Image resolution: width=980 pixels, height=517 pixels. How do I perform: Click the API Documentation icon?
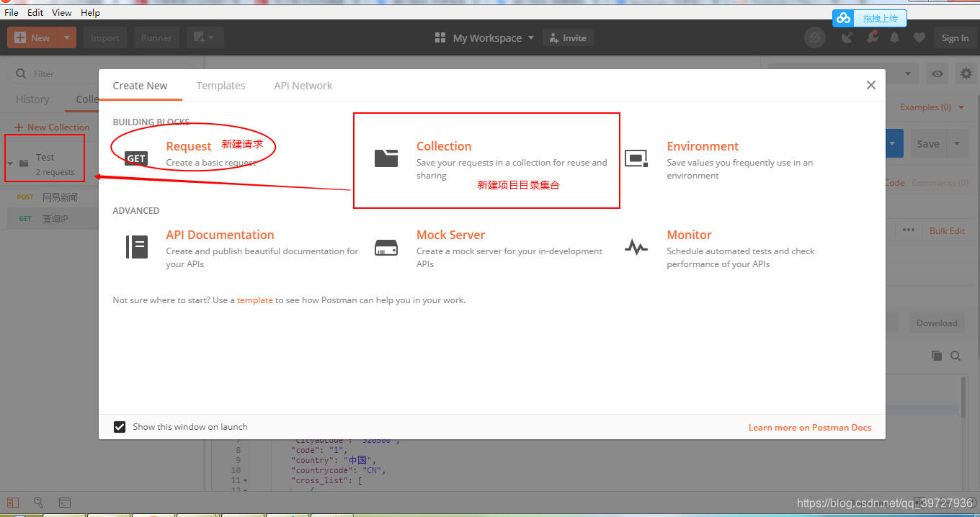pos(136,247)
